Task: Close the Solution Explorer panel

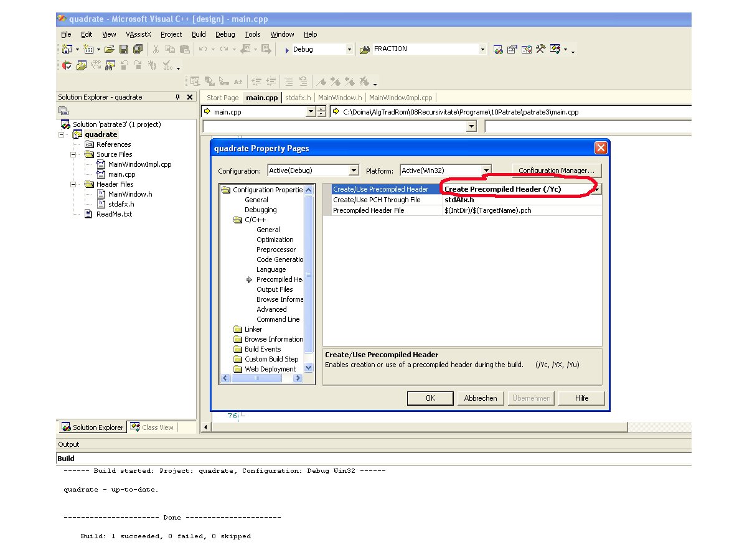Action: coord(190,97)
